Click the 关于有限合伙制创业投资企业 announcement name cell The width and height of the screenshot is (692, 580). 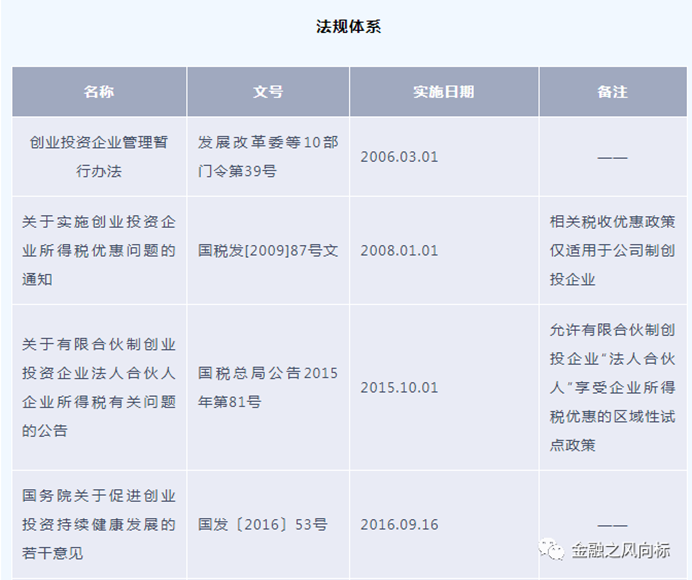(99, 387)
